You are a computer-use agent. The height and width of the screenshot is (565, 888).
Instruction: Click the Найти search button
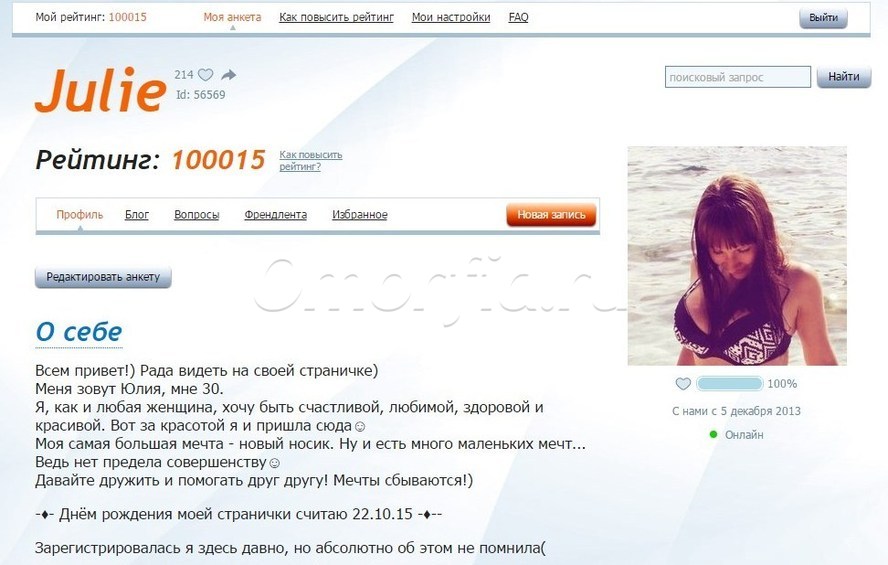point(844,76)
